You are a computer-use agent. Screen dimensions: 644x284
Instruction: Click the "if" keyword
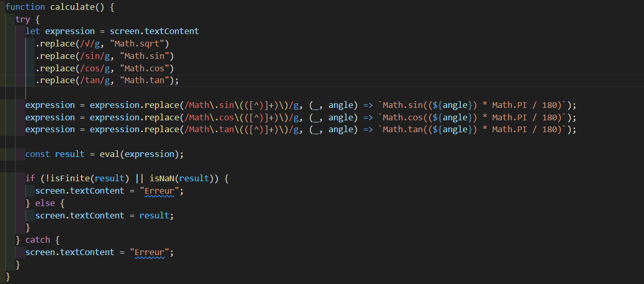[x=30, y=179]
